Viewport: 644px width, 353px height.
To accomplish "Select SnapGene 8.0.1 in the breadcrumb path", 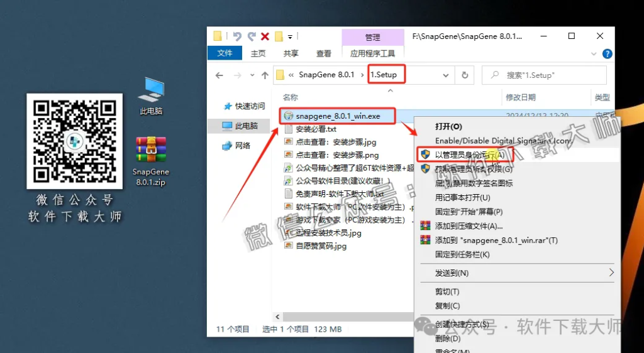I will point(326,75).
